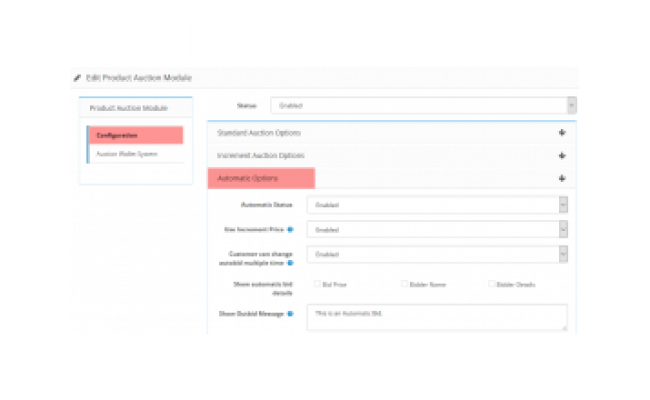
Task: Toggle Automatic Options section with its plus icon
Action: coord(562,178)
